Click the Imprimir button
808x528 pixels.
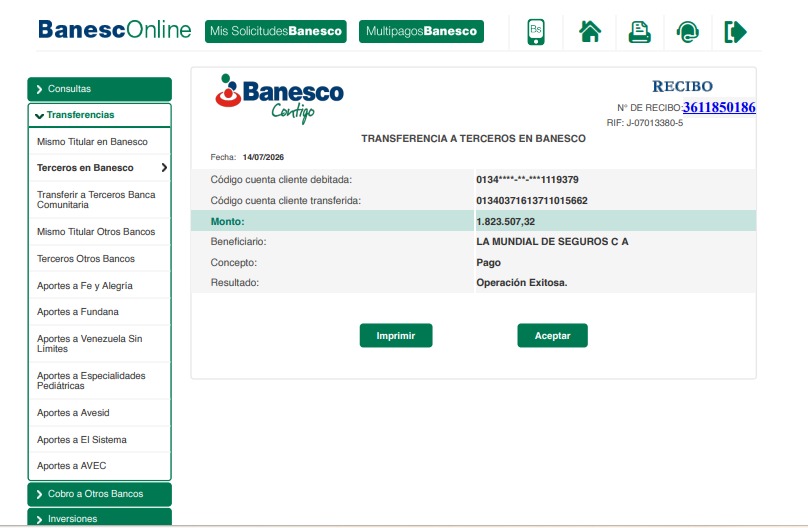pyautogui.click(x=396, y=336)
